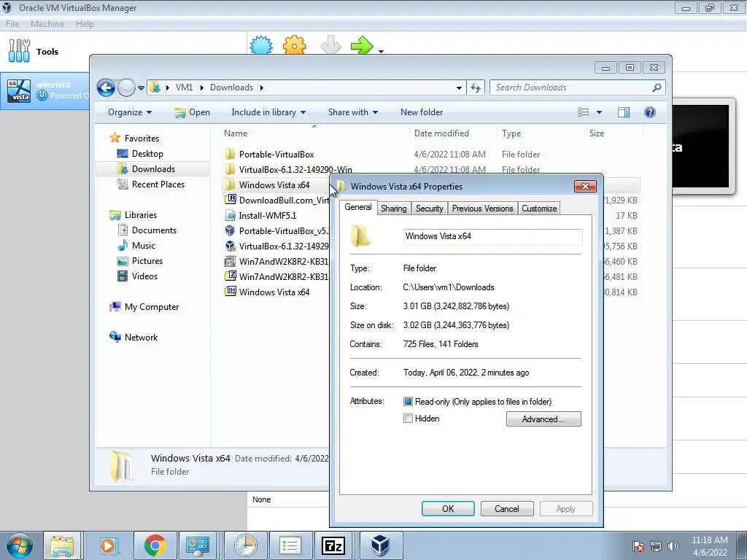
Task: Click the volume speaker tray icon
Action: 673,546
